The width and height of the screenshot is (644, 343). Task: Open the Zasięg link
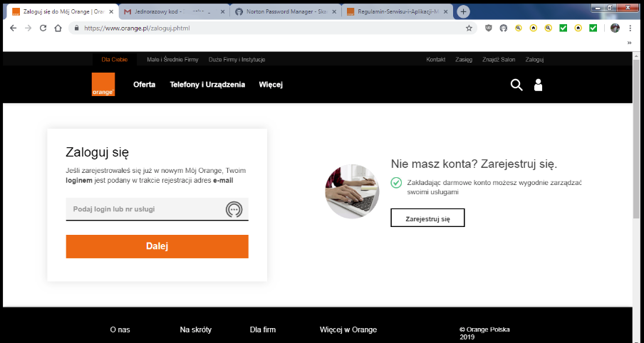[x=464, y=60]
